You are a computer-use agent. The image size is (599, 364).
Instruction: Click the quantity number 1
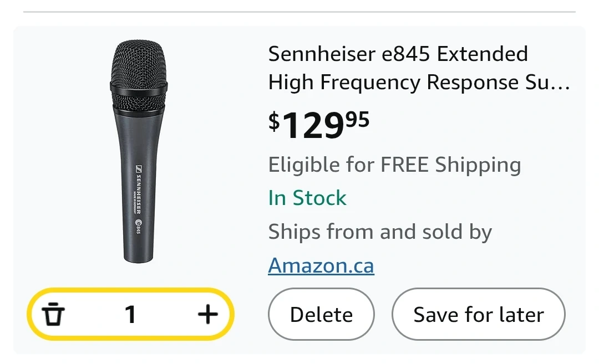coord(130,315)
